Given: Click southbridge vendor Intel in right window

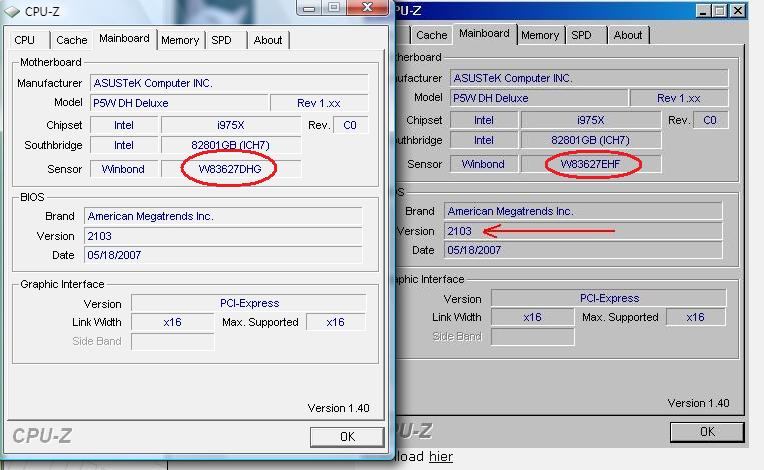Looking at the screenshot, I should (484, 140).
